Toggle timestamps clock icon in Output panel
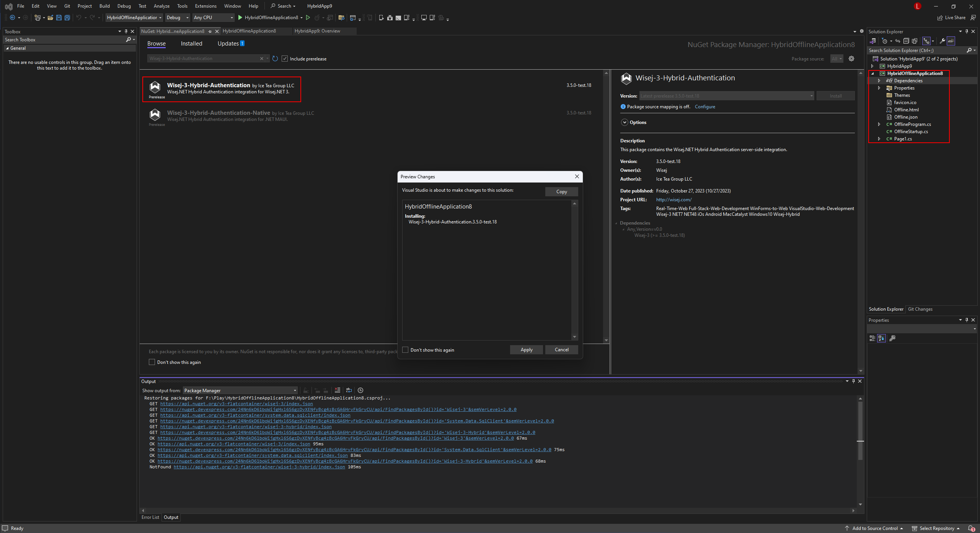 tap(360, 390)
